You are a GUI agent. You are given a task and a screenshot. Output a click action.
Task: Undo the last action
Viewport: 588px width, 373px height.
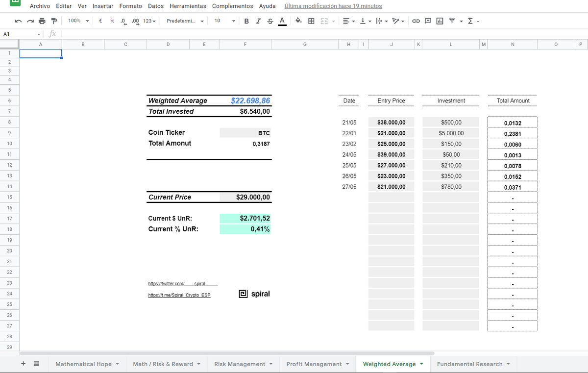pos(18,21)
